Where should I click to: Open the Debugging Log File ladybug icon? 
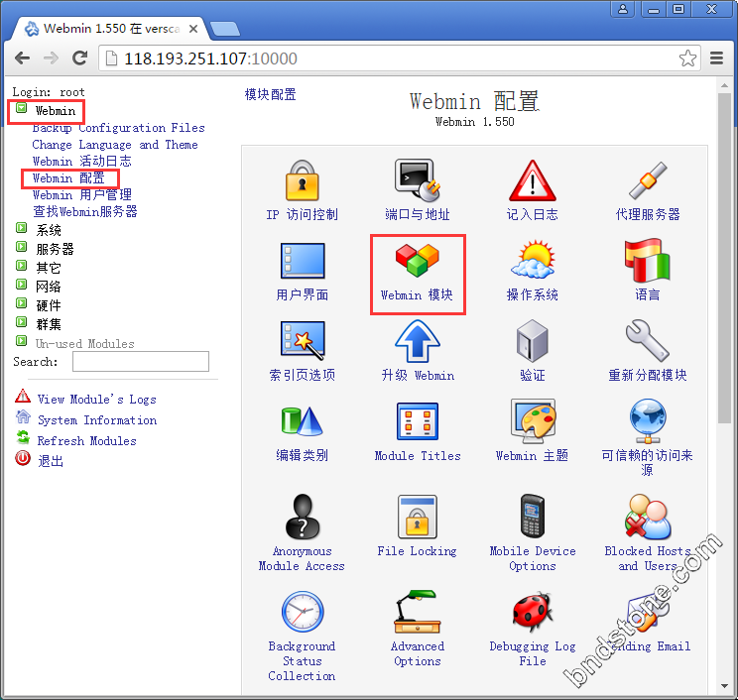click(533, 612)
